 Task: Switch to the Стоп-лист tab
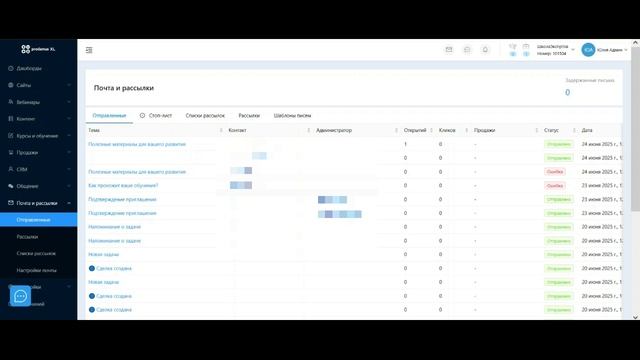coord(156,116)
